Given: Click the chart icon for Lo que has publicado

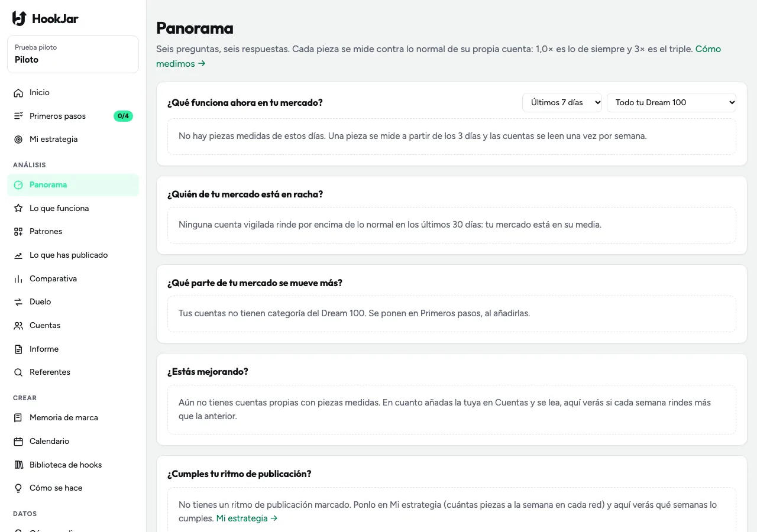Looking at the screenshot, I should tap(18, 255).
